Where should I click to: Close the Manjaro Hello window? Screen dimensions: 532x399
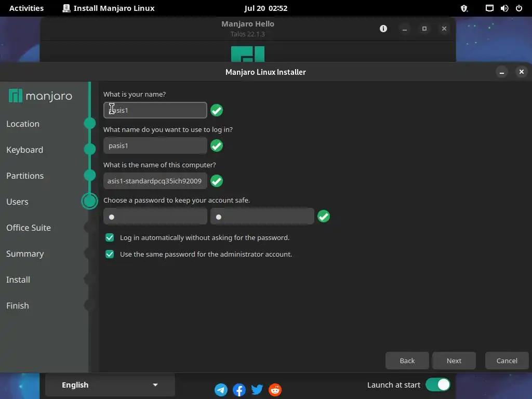pos(444,29)
